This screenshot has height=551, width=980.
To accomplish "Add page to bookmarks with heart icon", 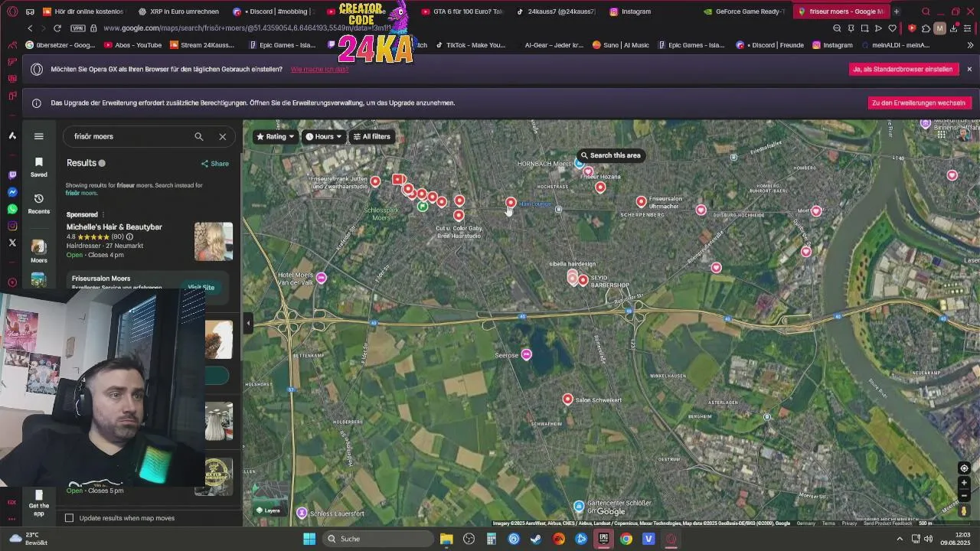I will (x=892, y=28).
